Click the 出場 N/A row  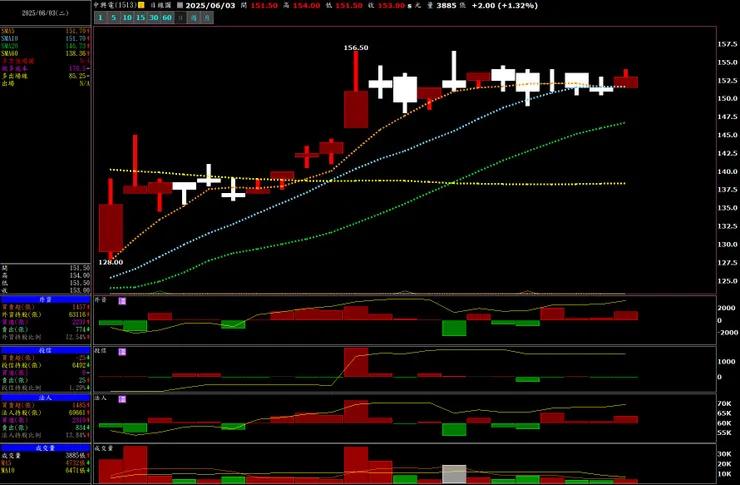click(x=45, y=84)
